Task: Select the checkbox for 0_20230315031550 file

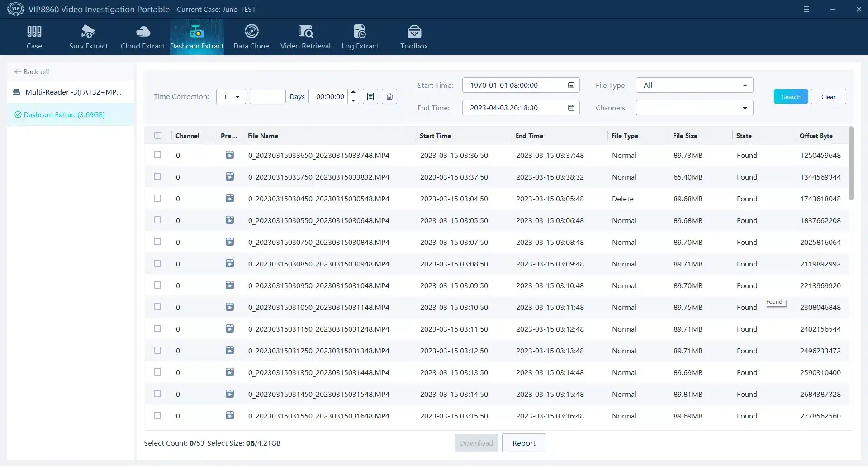Action: 157,415
